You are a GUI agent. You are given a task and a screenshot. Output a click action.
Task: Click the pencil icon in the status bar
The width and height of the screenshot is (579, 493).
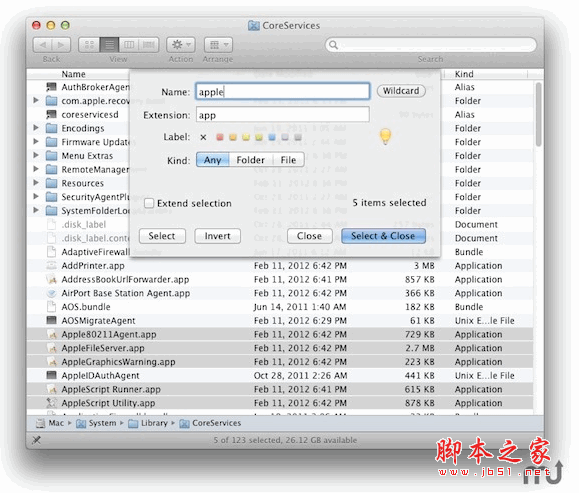(36, 440)
